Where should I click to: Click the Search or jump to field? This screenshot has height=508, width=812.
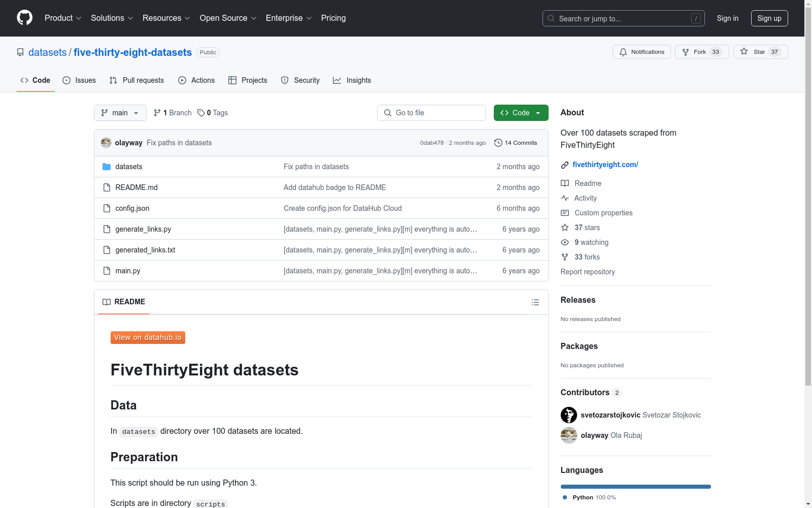[624, 18]
